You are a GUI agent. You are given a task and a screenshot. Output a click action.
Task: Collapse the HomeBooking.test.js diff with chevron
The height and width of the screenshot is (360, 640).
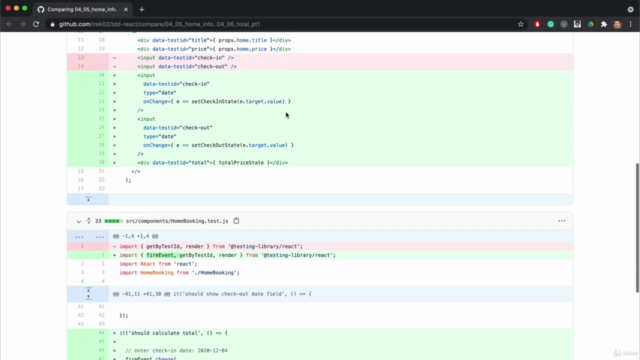coord(78,221)
